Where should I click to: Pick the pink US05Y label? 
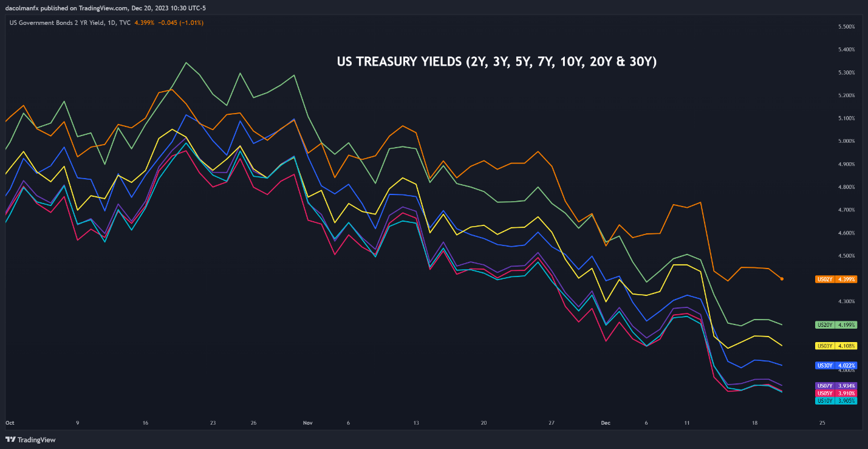click(x=836, y=393)
